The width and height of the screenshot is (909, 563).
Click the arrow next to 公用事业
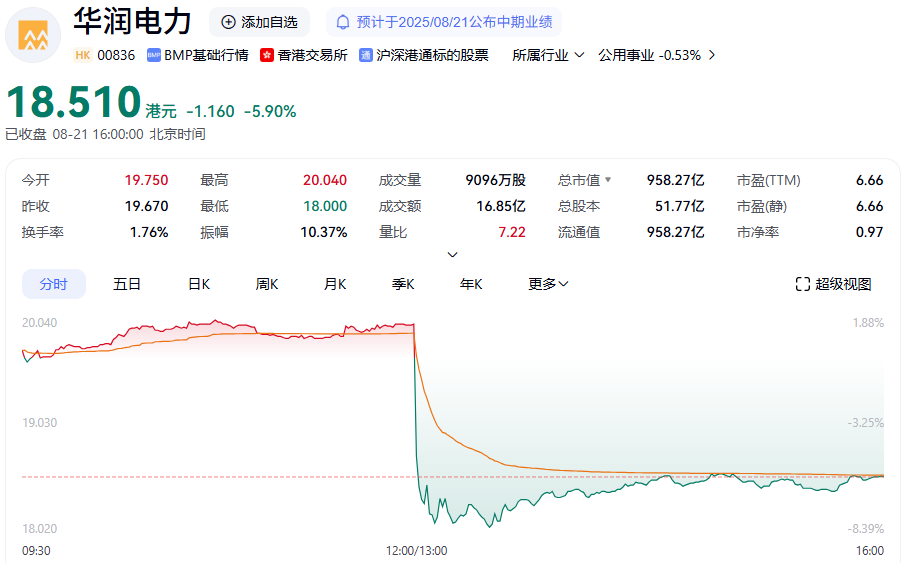pyautogui.click(x=712, y=55)
